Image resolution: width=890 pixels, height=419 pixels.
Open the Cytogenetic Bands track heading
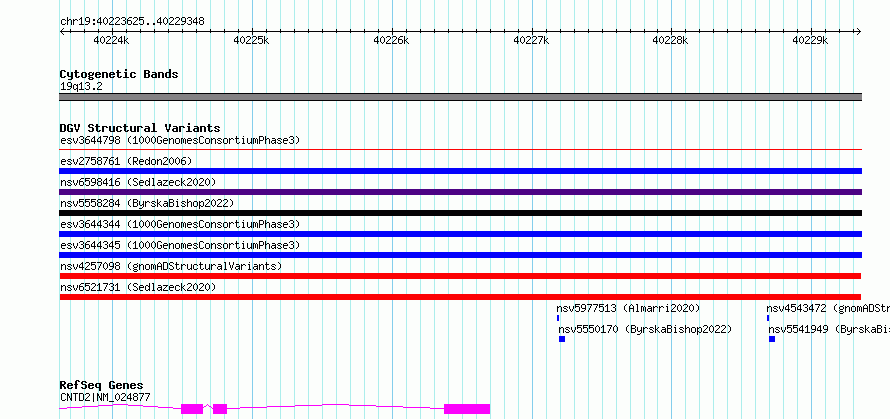coord(119,74)
